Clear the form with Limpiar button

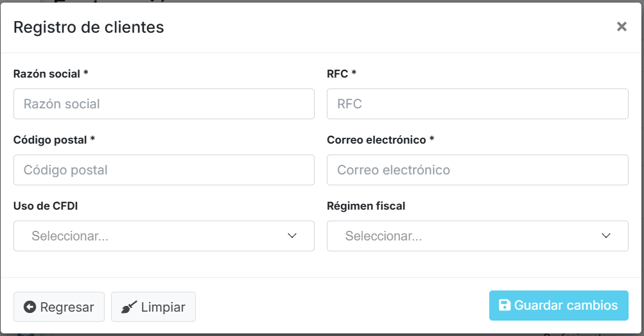[153, 307]
